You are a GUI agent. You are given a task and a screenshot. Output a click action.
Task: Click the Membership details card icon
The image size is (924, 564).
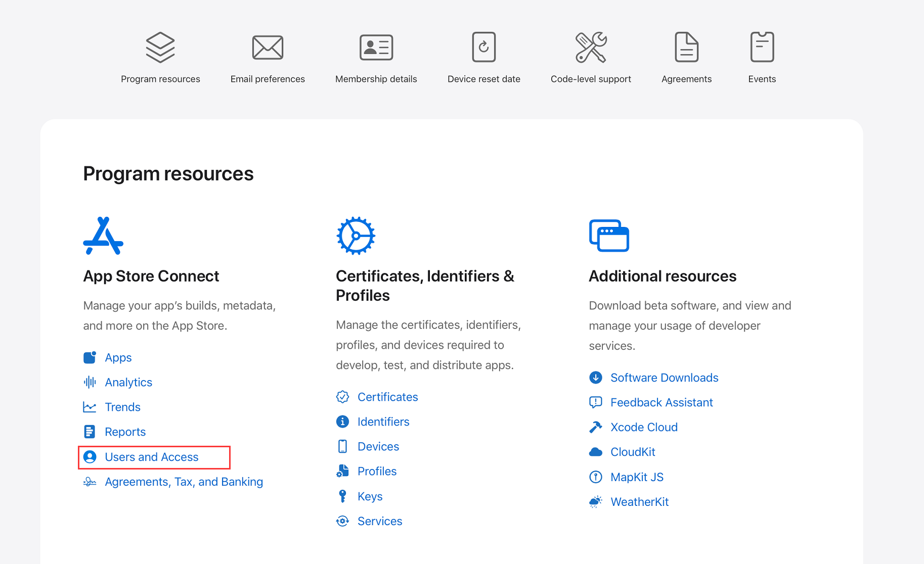coord(376,48)
